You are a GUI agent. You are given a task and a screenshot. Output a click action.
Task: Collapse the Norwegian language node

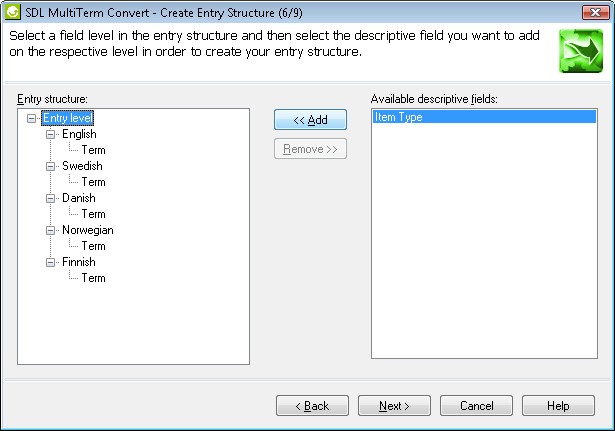pos(50,230)
